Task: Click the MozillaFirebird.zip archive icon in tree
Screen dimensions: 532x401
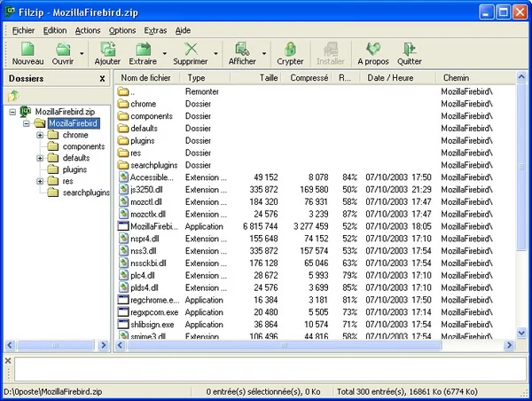Action: point(26,111)
